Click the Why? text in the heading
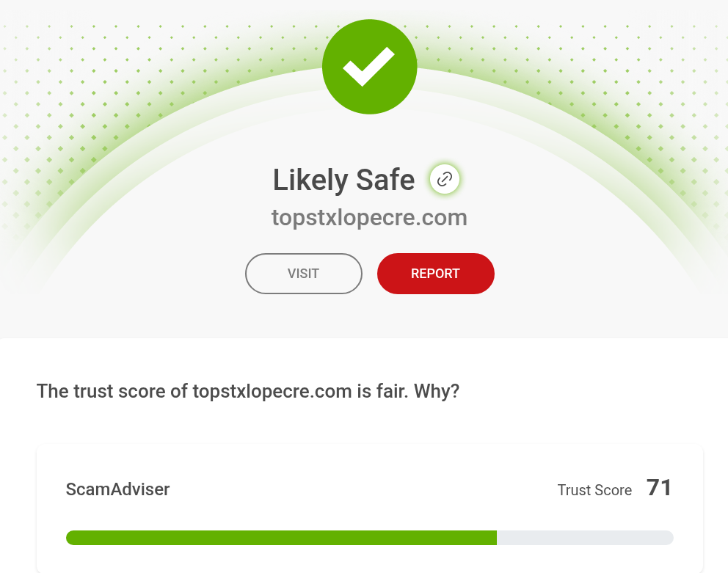 pos(437,391)
